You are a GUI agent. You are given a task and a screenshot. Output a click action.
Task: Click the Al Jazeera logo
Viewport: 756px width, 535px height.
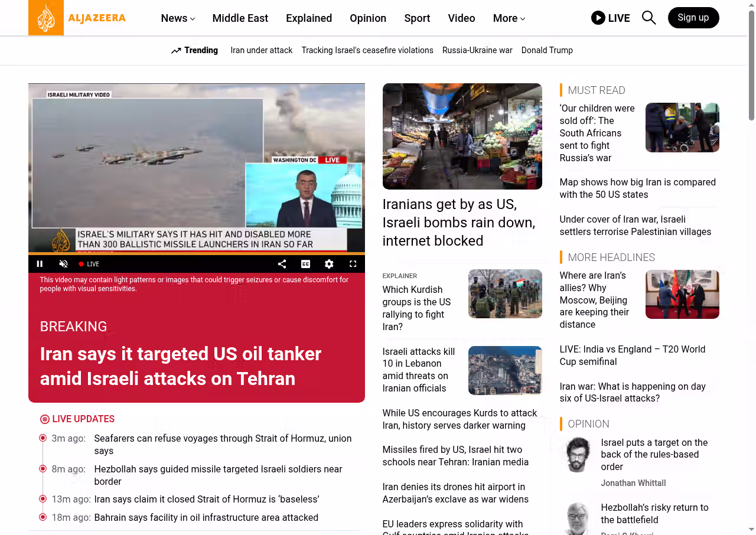point(77,18)
